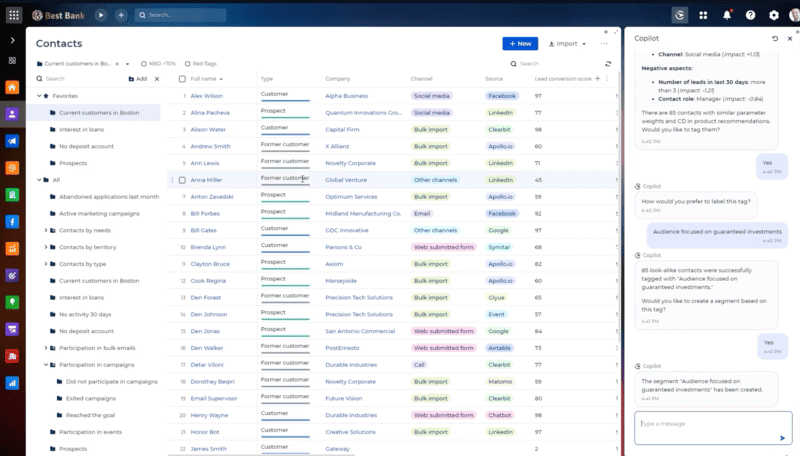Open the help question mark icon
The image size is (800, 456).
click(750, 15)
